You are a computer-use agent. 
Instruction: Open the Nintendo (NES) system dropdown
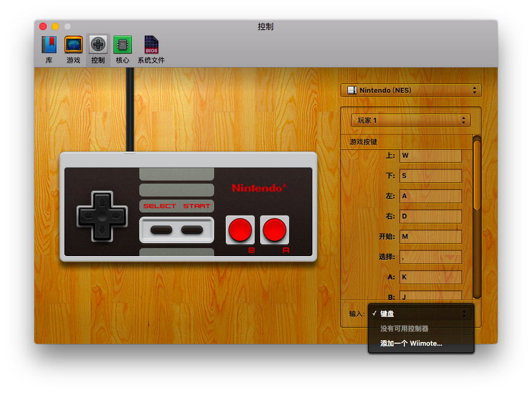[411, 90]
